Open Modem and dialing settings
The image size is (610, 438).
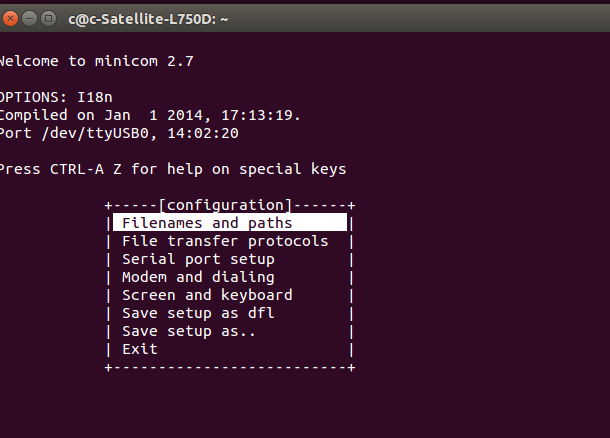198,277
